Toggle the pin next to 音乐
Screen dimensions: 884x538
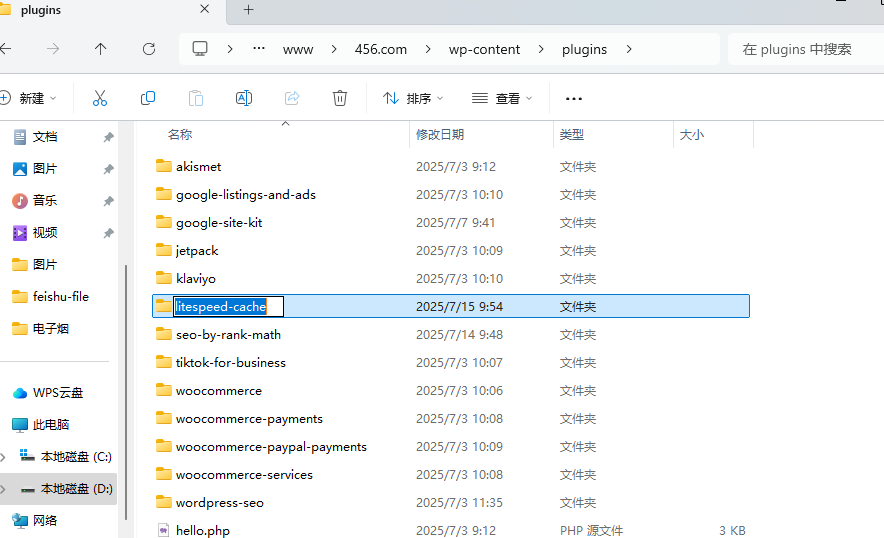pyautogui.click(x=108, y=201)
